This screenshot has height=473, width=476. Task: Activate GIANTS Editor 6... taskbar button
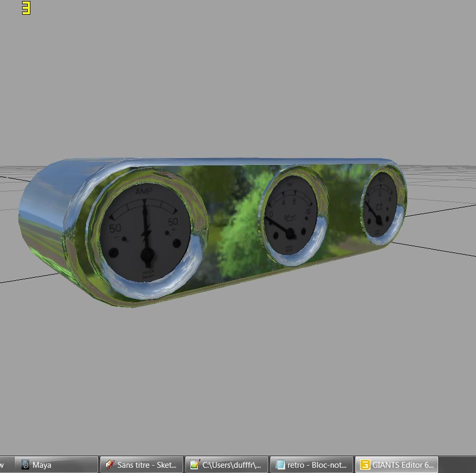(397, 465)
